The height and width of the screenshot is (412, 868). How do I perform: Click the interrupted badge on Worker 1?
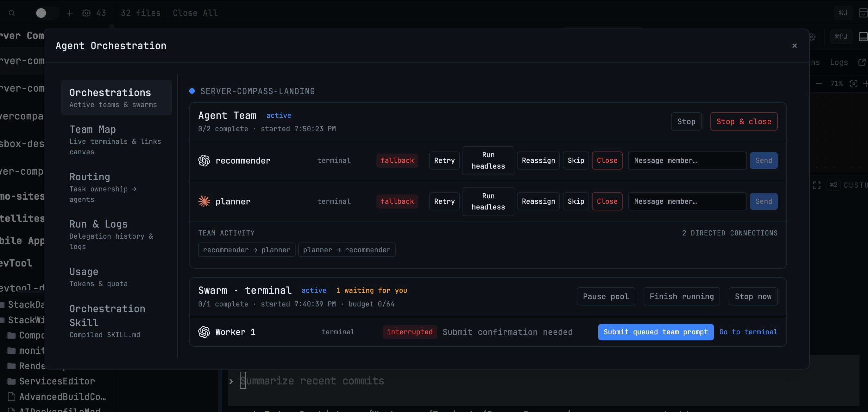pyautogui.click(x=409, y=332)
